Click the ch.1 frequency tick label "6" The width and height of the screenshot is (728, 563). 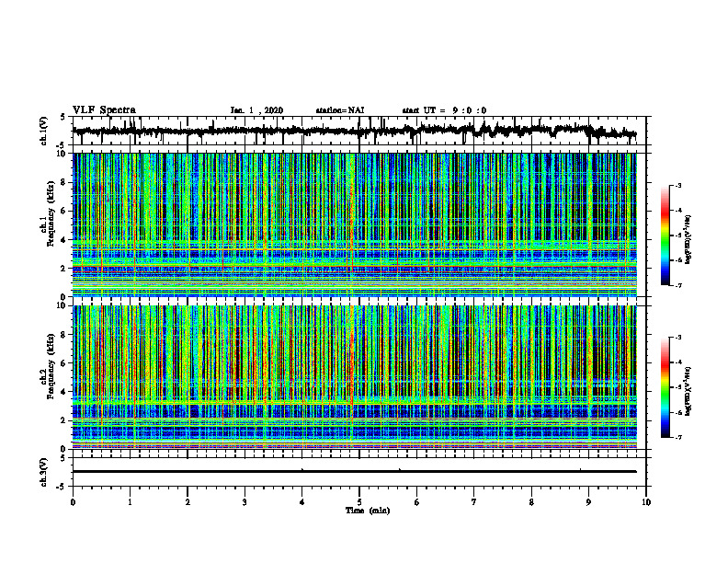(x=64, y=211)
